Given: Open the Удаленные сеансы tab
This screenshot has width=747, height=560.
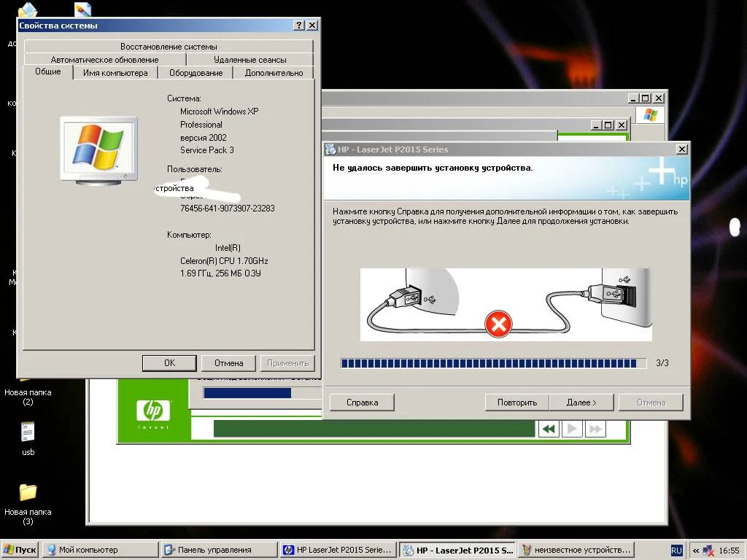Looking at the screenshot, I should click(x=249, y=60).
